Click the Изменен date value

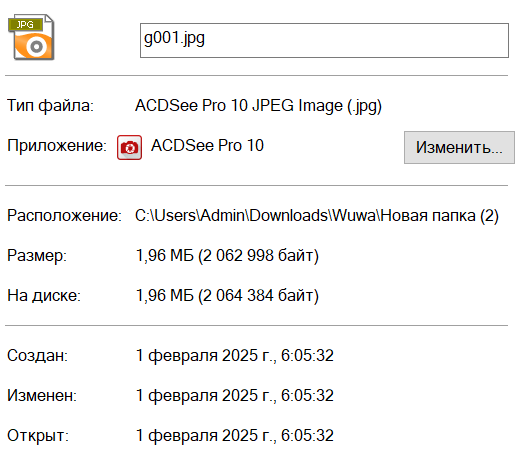pyautogui.click(x=235, y=396)
